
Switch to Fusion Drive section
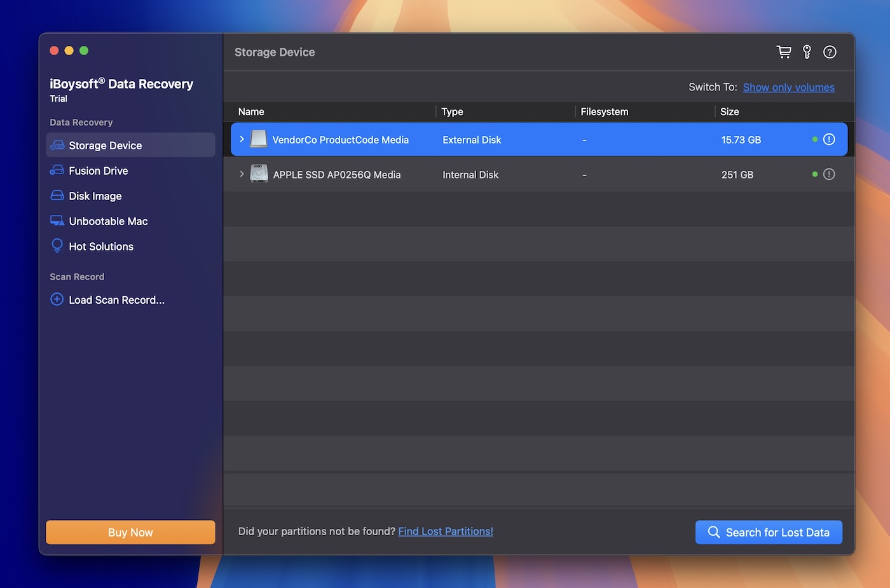(98, 170)
